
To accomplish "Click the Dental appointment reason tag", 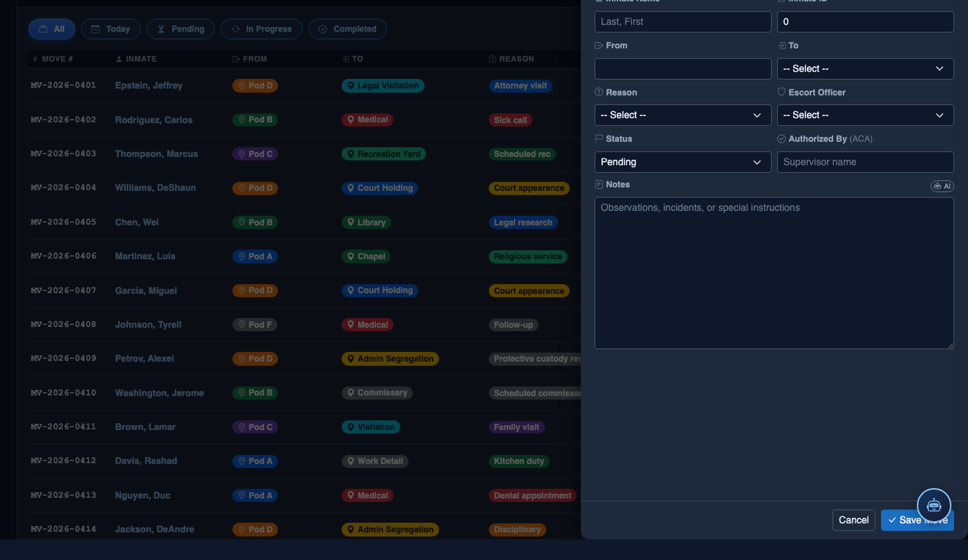I will 532,495.
